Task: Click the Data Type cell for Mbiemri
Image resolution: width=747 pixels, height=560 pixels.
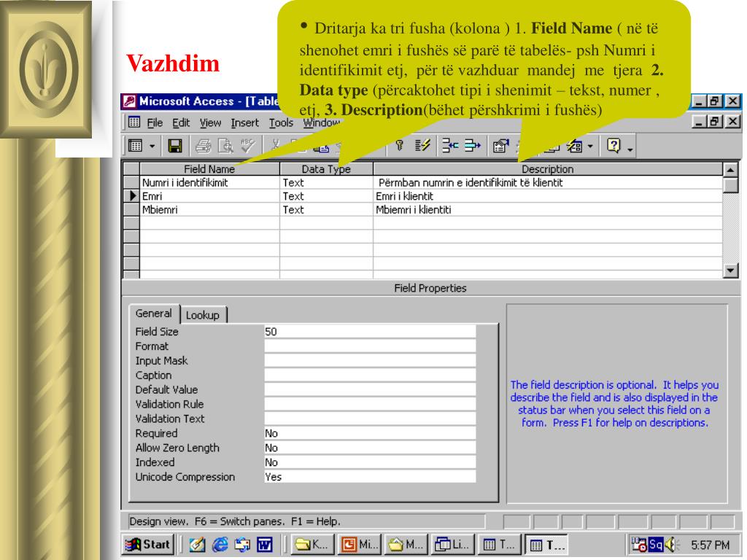Action: (326, 210)
